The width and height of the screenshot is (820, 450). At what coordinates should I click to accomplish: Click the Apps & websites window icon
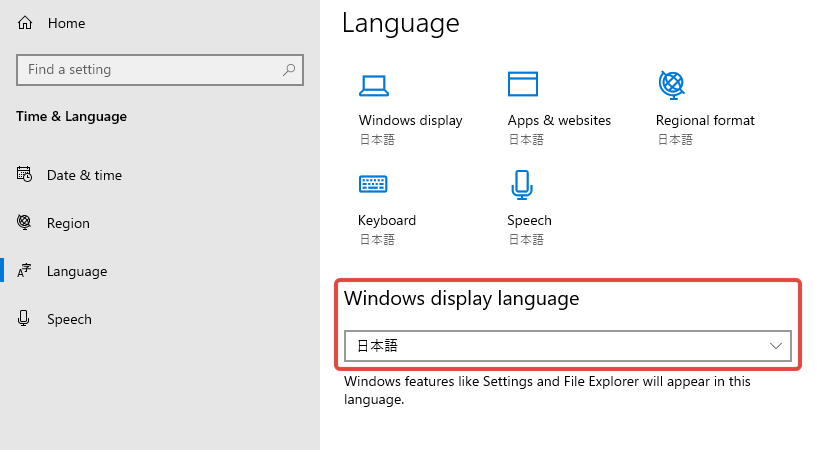click(522, 84)
